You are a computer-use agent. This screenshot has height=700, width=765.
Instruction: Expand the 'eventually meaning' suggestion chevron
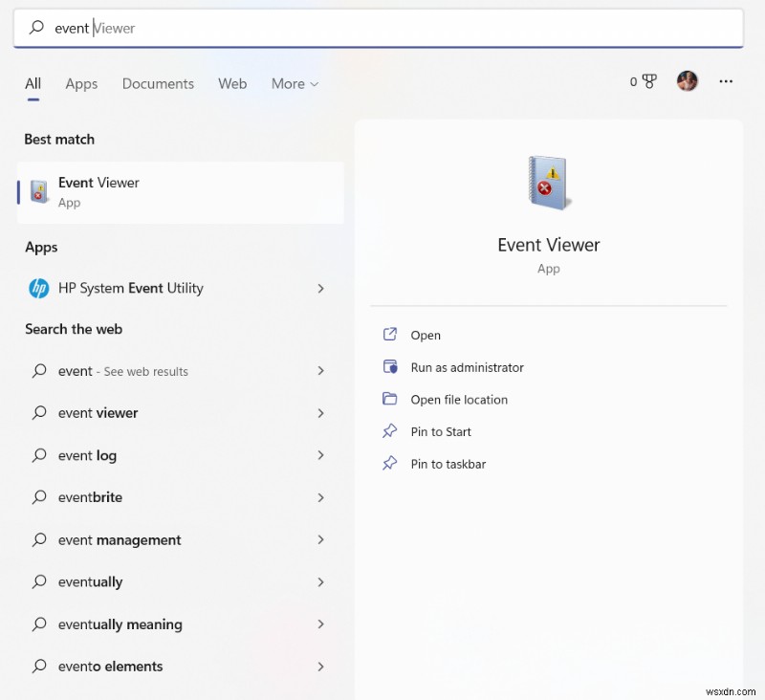(320, 623)
